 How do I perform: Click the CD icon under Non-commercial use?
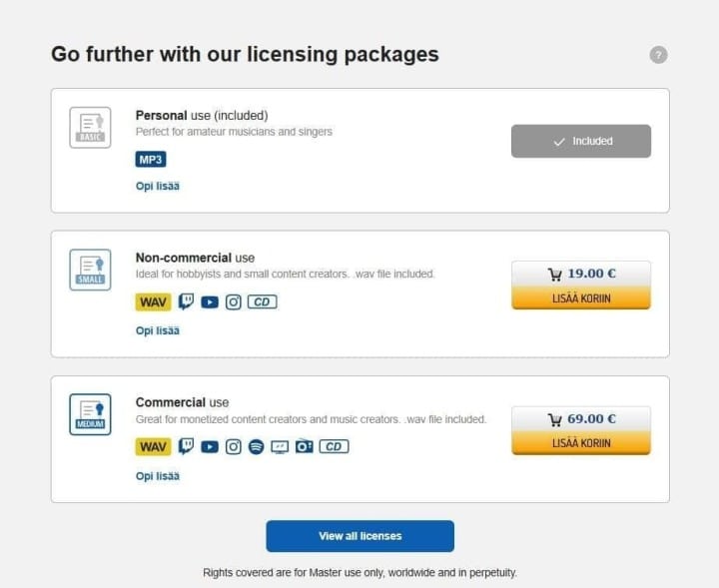pyautogui.click(x=262, y=301)
